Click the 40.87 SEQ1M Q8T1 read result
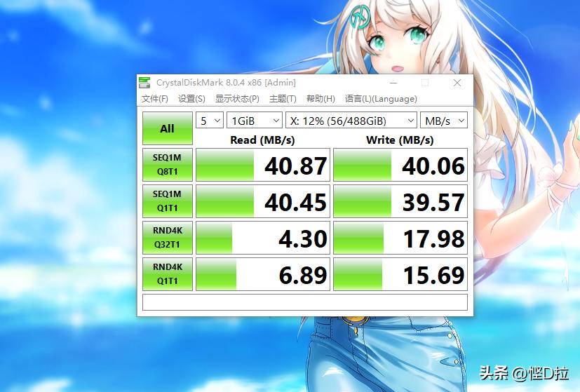580x392 pixels. [x=262, y=165]
